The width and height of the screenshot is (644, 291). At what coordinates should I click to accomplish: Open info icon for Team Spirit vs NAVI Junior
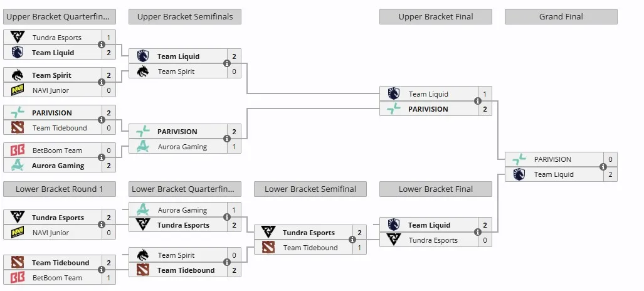pos(102,83)
